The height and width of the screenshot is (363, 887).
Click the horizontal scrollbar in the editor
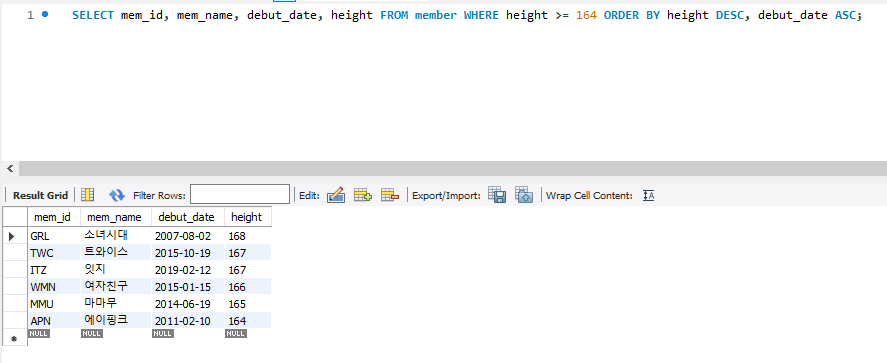coord(453,168)
